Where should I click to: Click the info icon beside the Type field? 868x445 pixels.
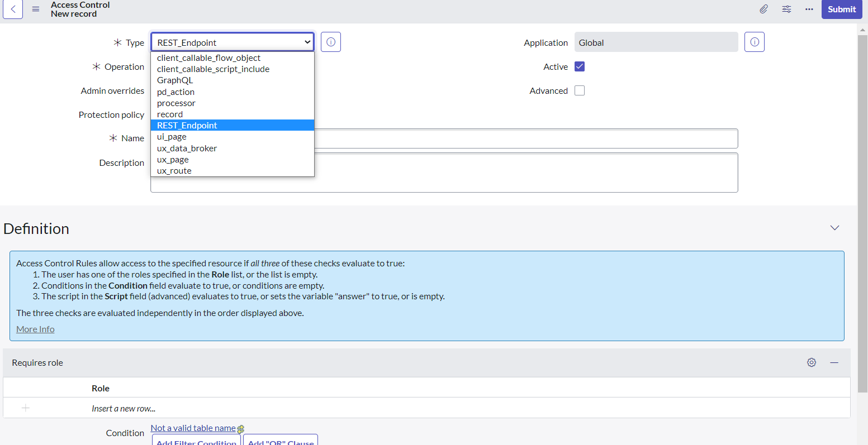tap(330, 41)
